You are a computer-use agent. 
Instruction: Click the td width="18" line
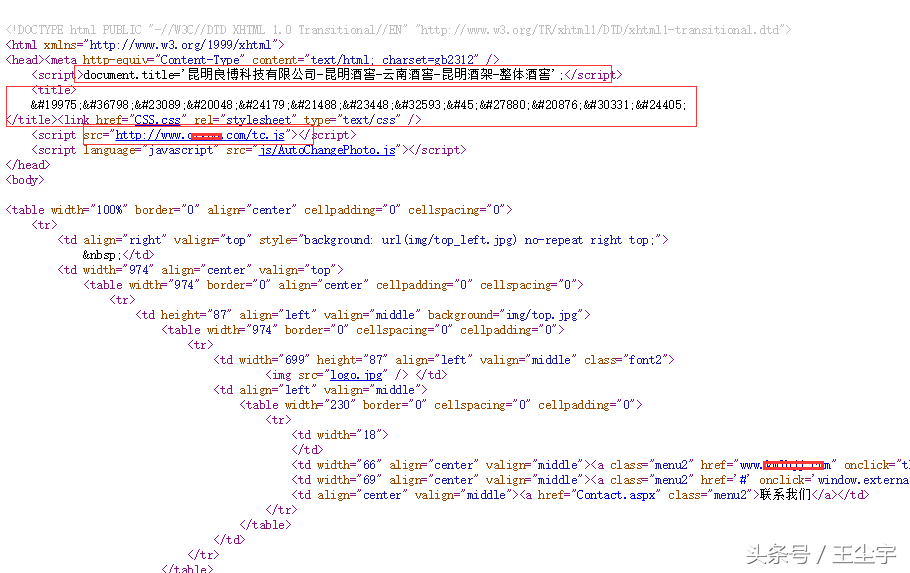340,435
